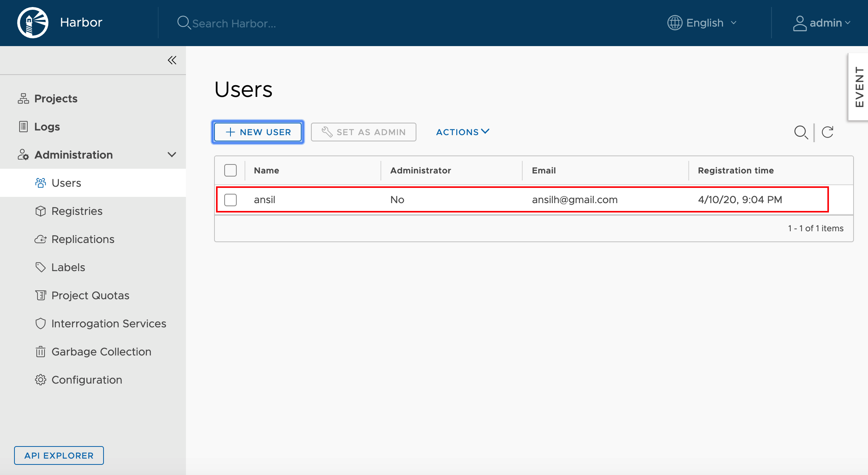Click the Harbor title text
Image resolution: width=868 pixels, height=475 pixels.
[x=81, y=22]
